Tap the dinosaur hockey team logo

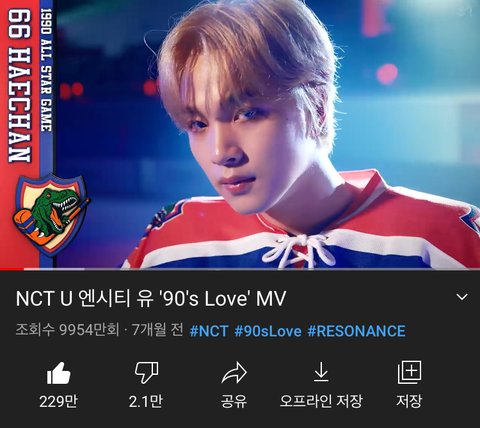(x=51, y=215)
